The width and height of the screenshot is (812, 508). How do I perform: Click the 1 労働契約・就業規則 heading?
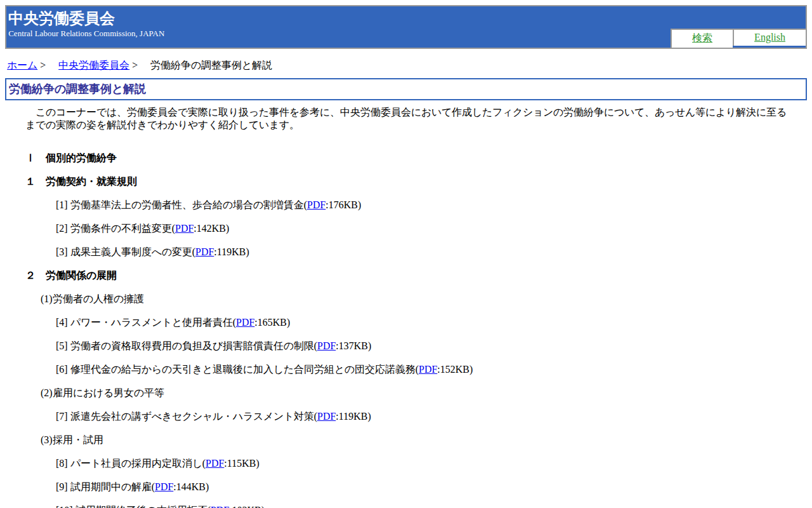(x=81, y=182)
